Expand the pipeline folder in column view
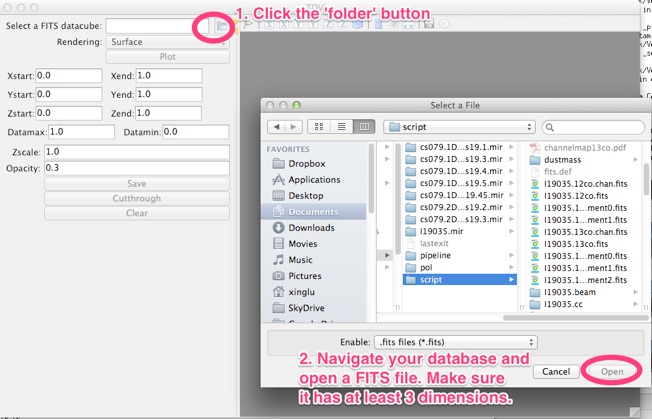The image size is (652, 419). (456, 255)
